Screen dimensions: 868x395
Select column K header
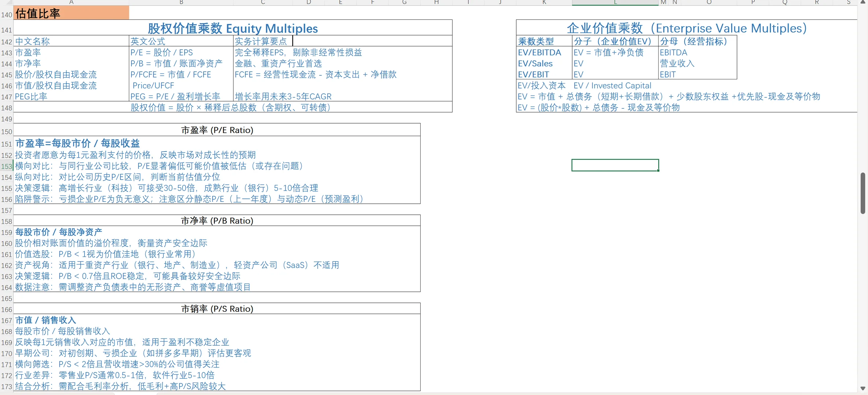pyautogui.click(x=544, y=2)
